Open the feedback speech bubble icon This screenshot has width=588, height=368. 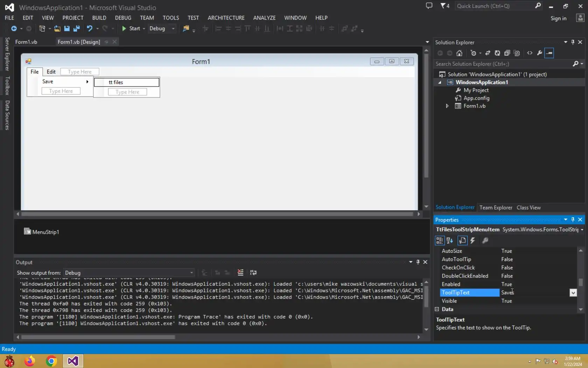429,6
